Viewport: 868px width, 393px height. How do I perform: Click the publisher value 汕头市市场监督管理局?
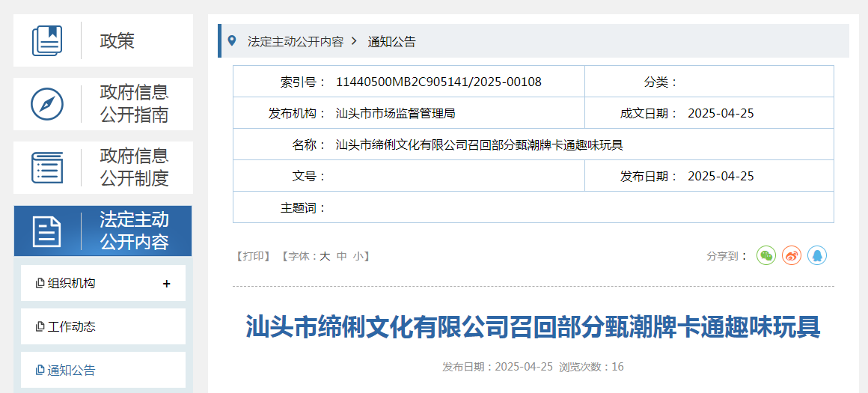pyautogui.click(x=395, y=114)
